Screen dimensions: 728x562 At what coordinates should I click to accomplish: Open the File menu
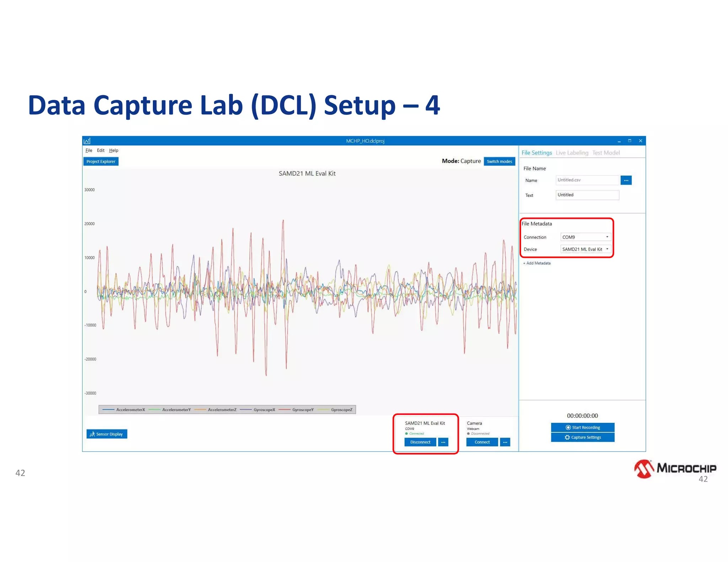(x=89, y=151)
